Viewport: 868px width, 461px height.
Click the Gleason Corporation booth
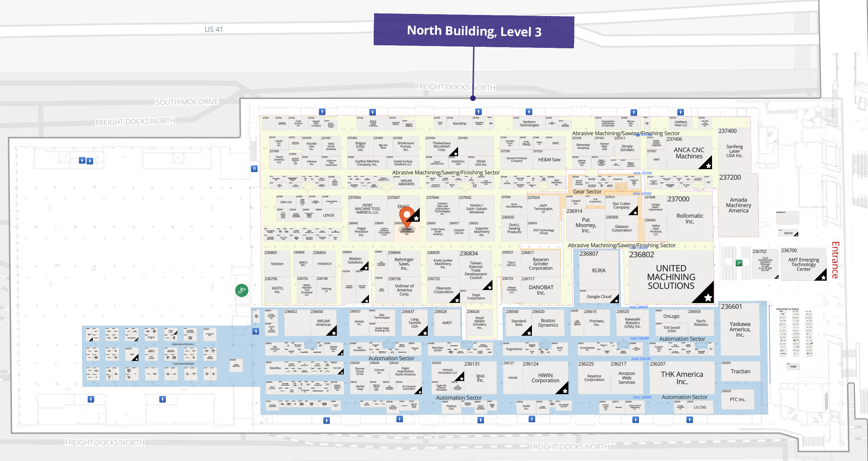(621, 228)
